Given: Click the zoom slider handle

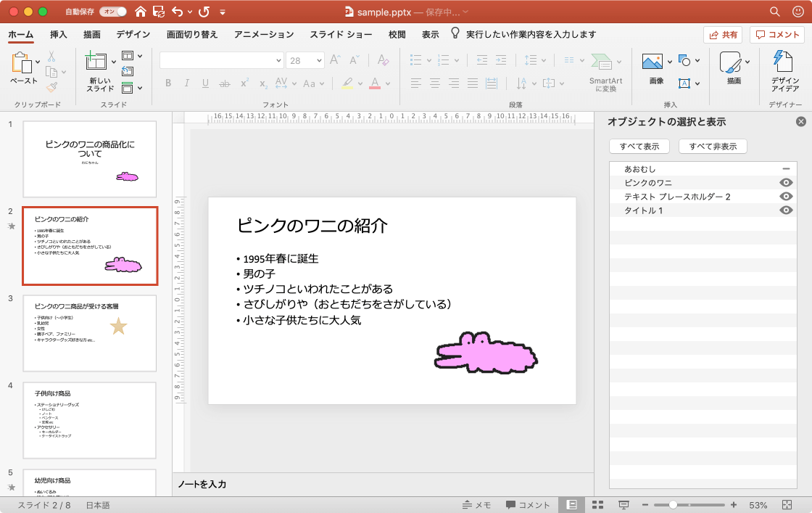Looking at the screenshot, I should click(x=674, y=505).
